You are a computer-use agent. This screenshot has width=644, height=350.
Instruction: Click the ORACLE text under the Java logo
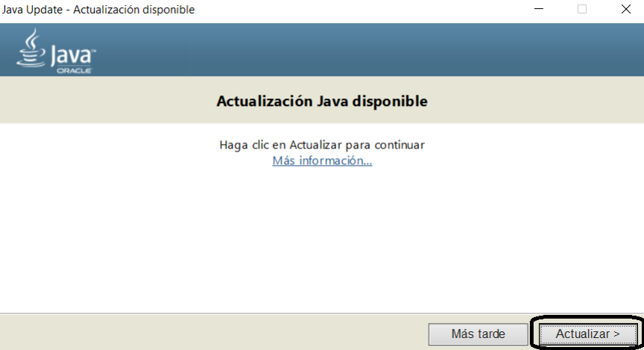73,70
